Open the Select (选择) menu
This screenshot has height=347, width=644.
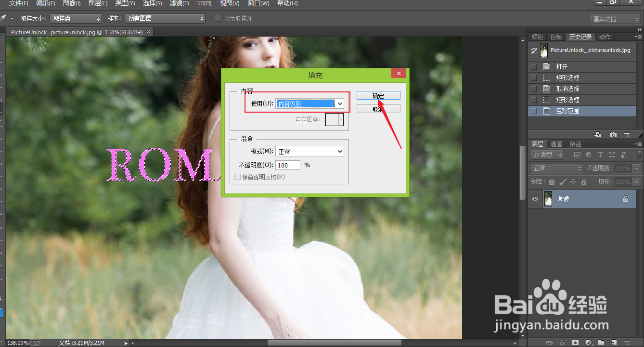click(152, 3)
